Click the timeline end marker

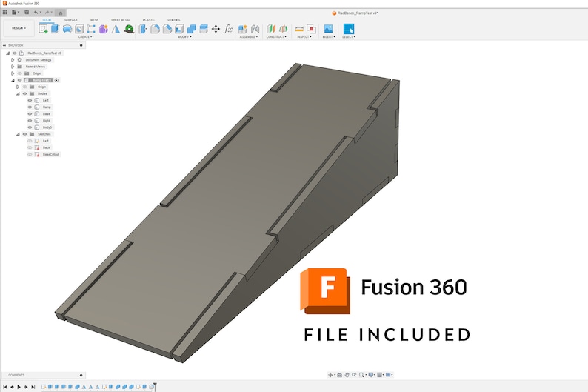(x=155, y=386)
